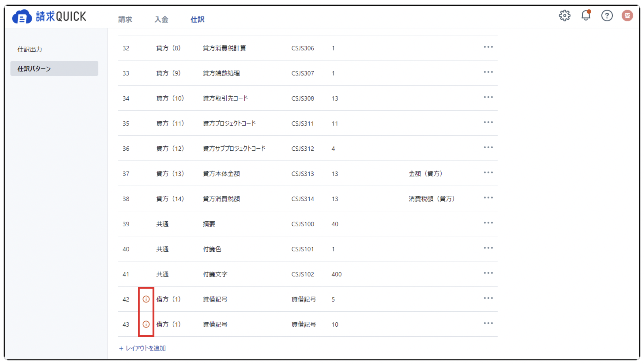Open more options for row 32 貸方消費税計算

[x=488, y=47]
